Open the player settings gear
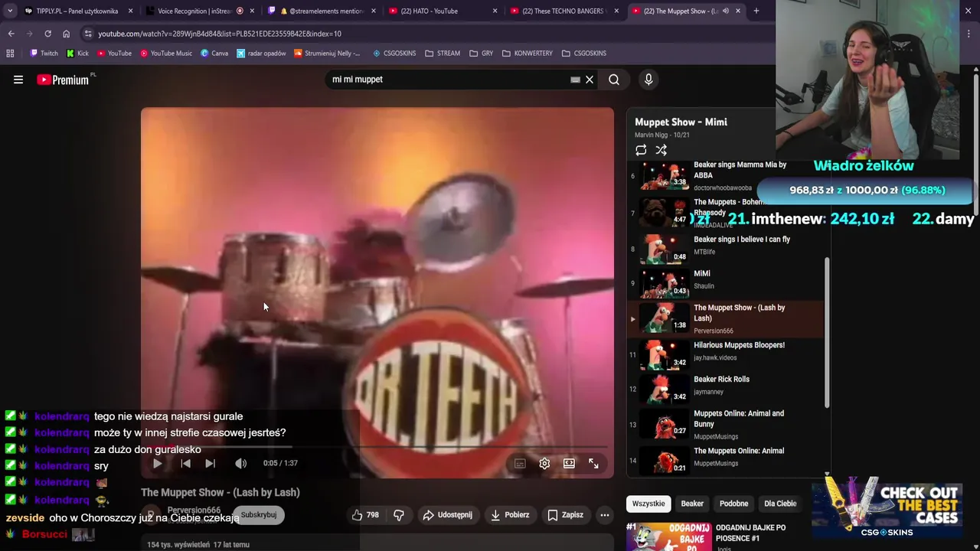Image resolution: width=980 pixels, height=551 pixels. pos(544,463)
